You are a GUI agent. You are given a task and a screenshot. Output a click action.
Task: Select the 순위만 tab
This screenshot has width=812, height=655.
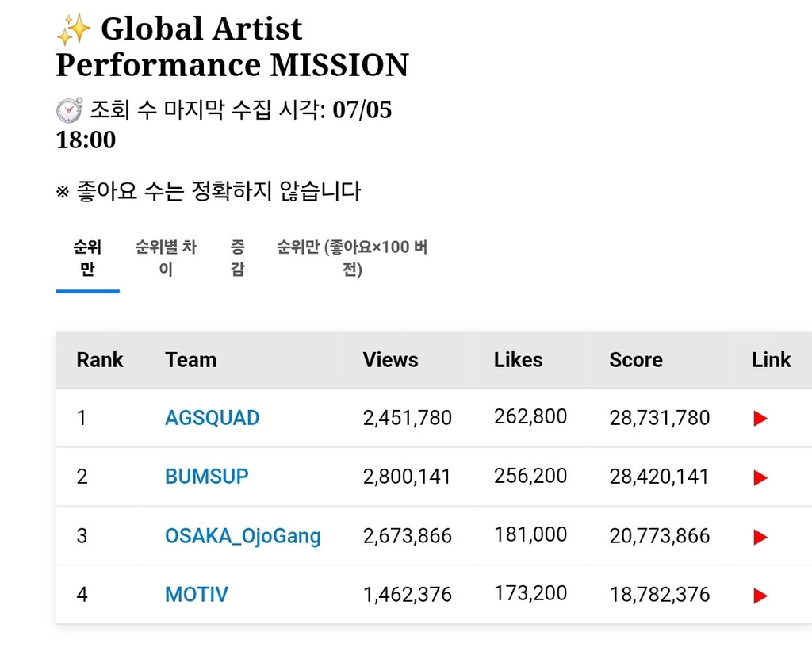87,259
